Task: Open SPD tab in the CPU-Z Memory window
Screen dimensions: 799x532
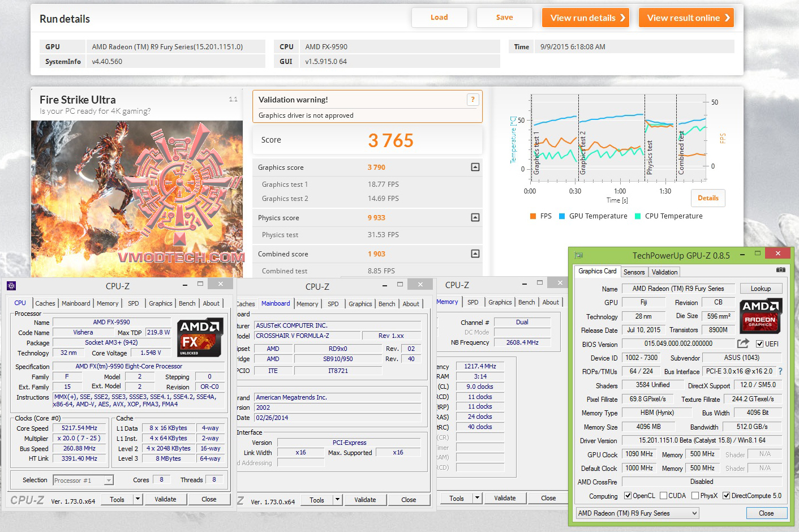Action: pos(473,302)
